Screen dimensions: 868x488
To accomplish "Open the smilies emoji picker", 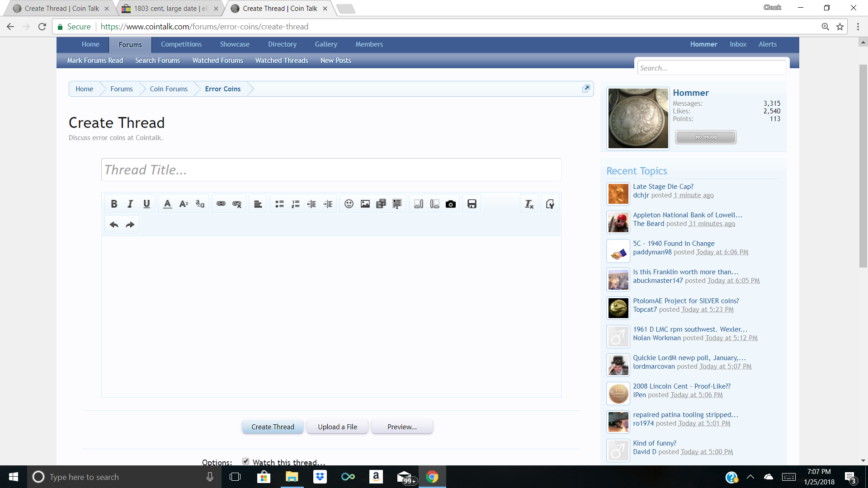I will 349,204.
